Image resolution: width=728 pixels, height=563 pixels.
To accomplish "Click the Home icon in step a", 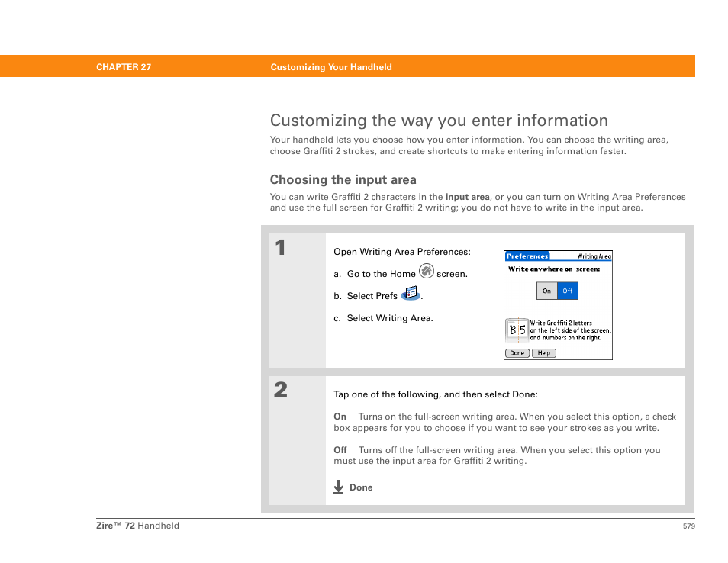I will pos(427,272).
